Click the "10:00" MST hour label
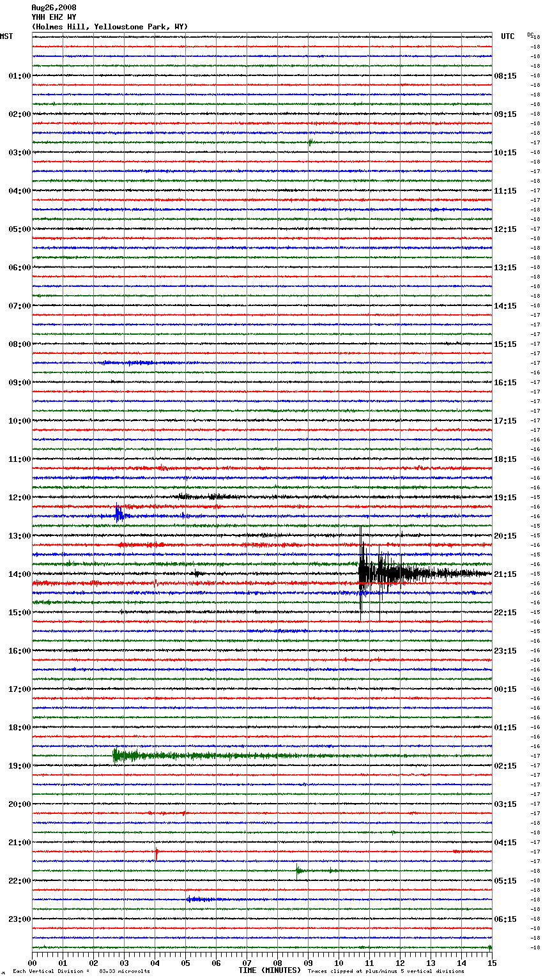Screen dimensions: 543x980 (x=20, y=421)
